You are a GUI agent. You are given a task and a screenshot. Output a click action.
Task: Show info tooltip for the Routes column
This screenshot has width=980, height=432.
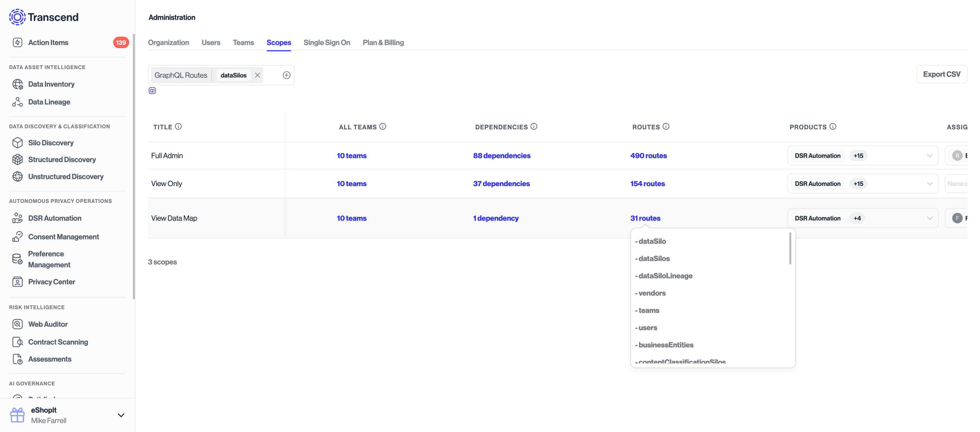[x=666, y=127]
